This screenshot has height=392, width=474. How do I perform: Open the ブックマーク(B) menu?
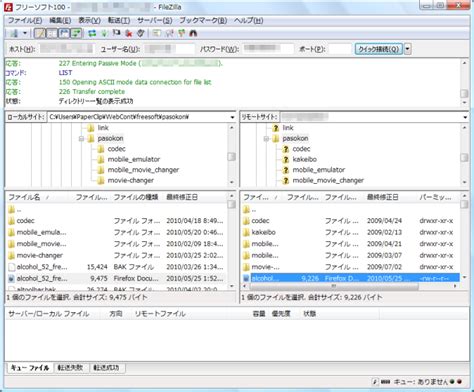[203, 21]
